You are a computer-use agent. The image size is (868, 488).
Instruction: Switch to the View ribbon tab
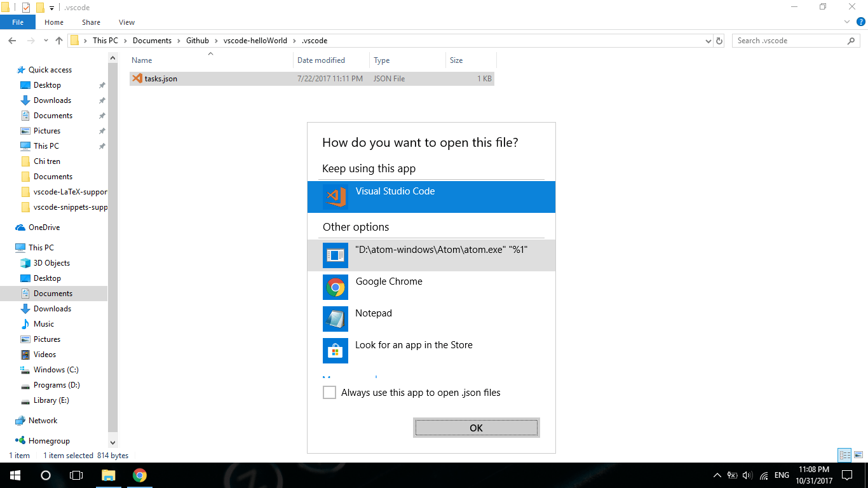126,22
